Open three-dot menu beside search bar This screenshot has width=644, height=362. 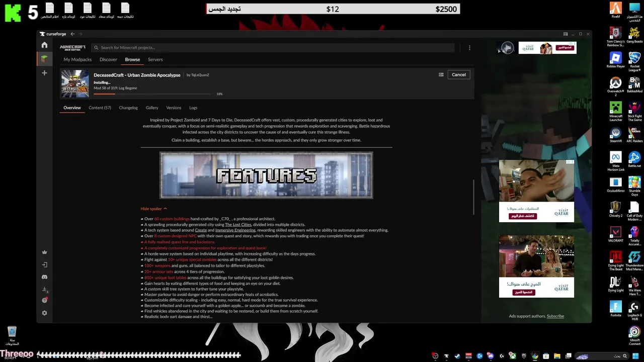coord(469,48)
